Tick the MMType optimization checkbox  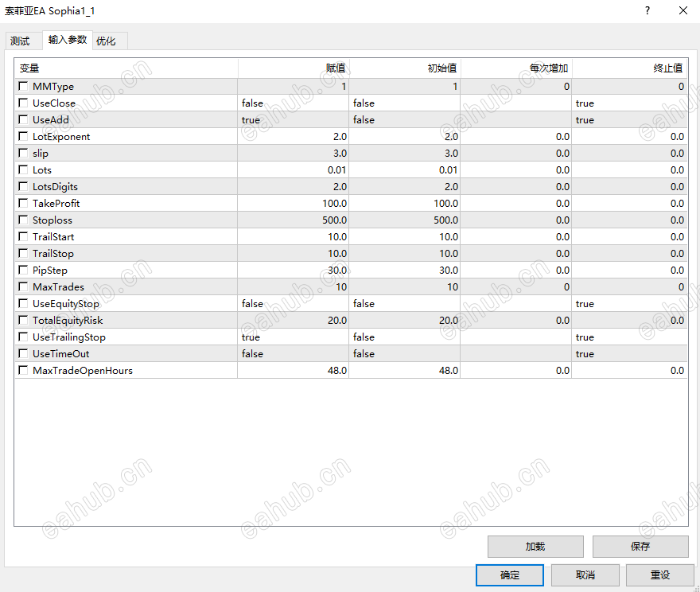pyautogui.click(x=23, y=86)
